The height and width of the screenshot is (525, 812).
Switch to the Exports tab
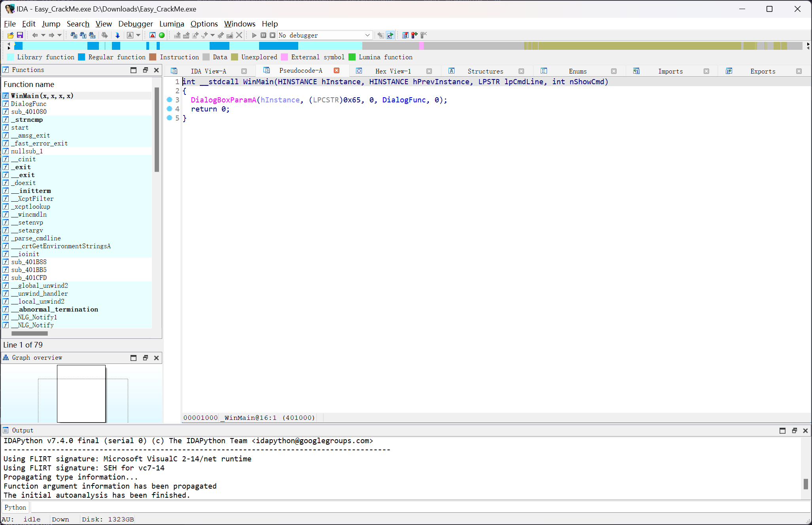click(763, 71)
